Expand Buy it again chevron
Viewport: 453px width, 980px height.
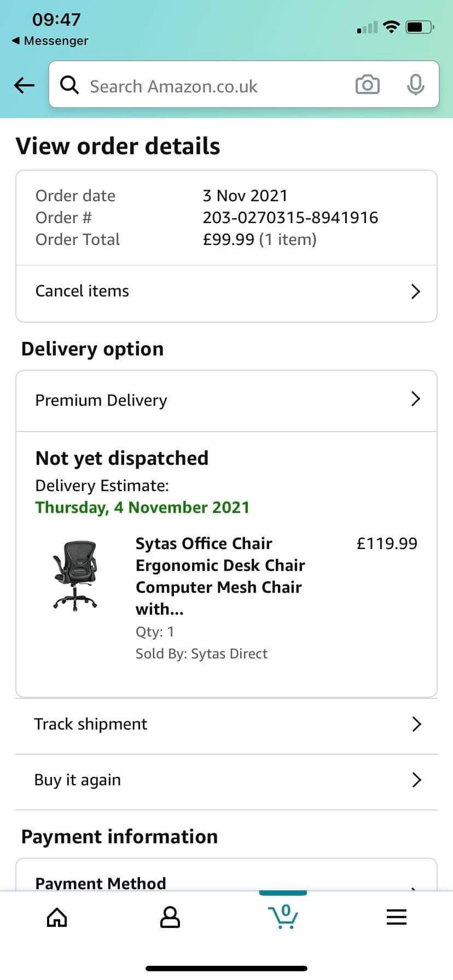[416, 780]
